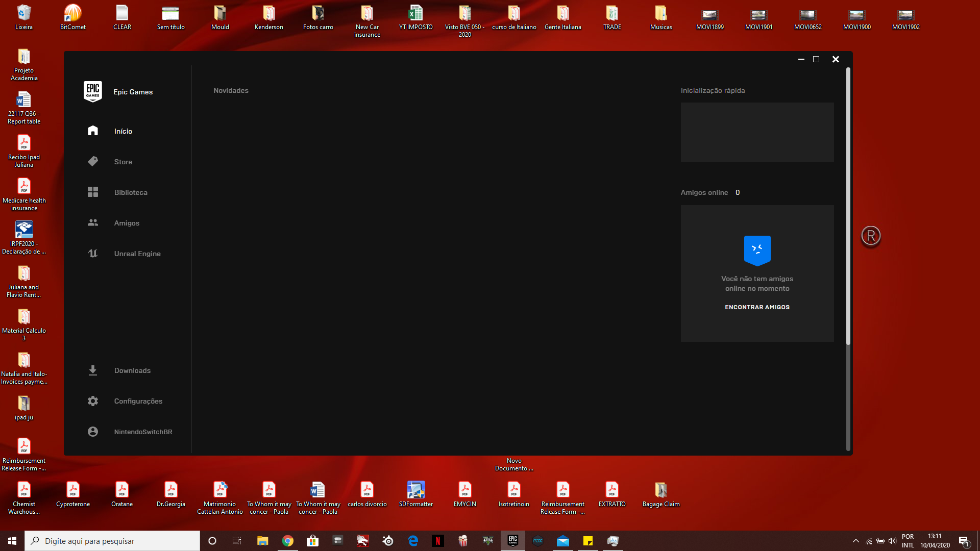
Task: Select the YT IMPOSTO Excel file
Action: 416,17
